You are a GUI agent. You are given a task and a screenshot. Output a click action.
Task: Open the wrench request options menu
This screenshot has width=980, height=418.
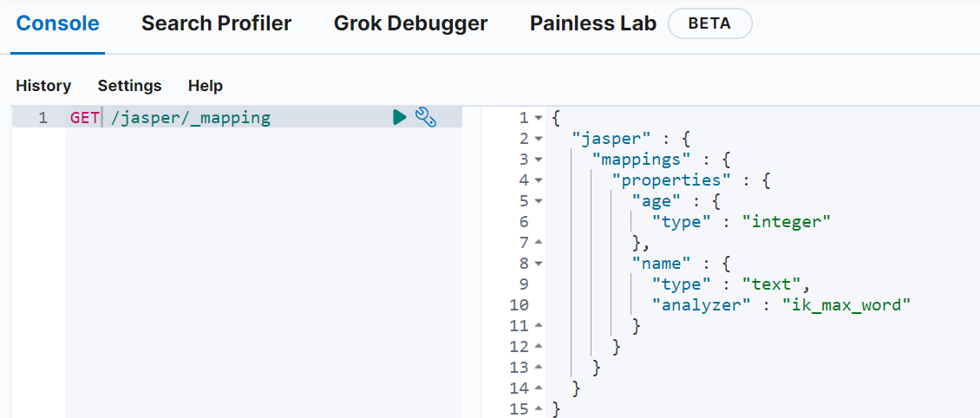pyautogui.click(x=425, y=117)
